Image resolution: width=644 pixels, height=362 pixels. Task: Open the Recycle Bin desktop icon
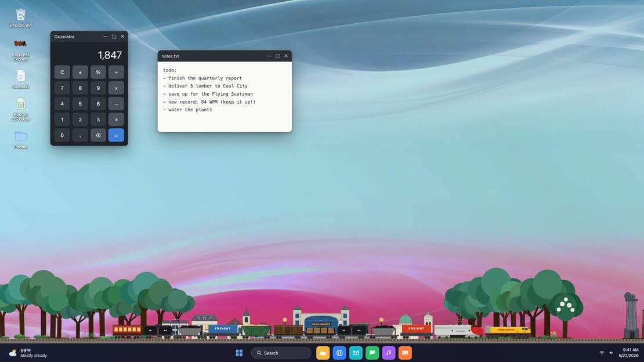click(20, 18)
